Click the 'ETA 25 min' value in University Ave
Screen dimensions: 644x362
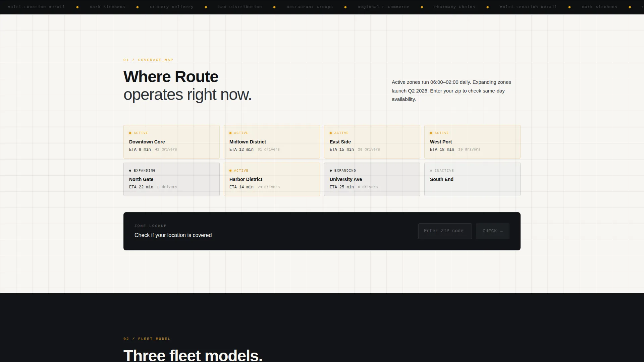point(342,187)
